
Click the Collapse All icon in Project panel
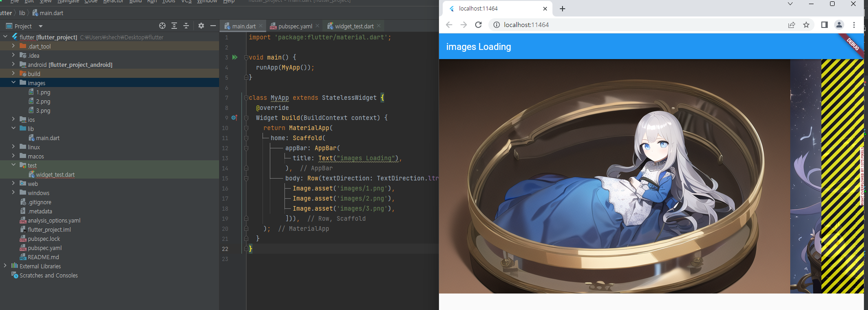[186, 26]
